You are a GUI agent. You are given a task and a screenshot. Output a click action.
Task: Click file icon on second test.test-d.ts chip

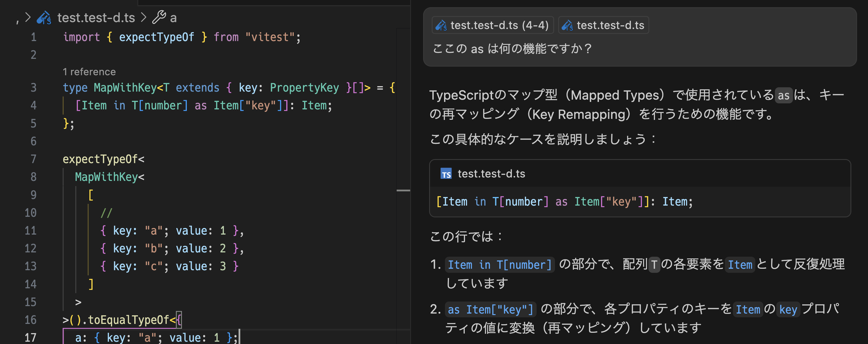click(x=567, y=25)
